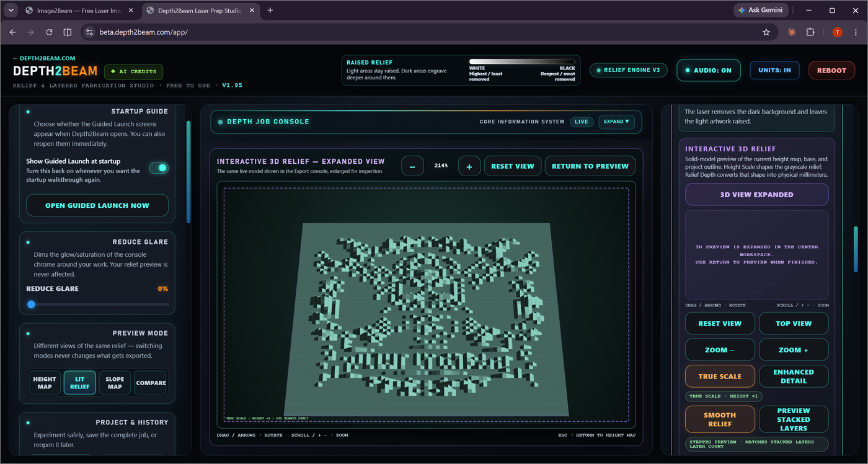868x464 pixels.
Task: Select COMPARE preview mode
Action: (x=151, y=383)
